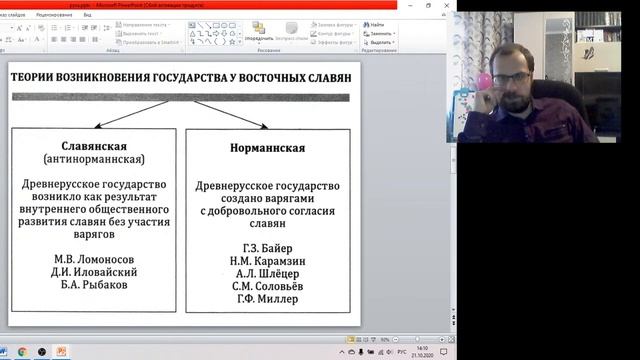
Task: Select the triangle shape in gallery
Action: 192,33
